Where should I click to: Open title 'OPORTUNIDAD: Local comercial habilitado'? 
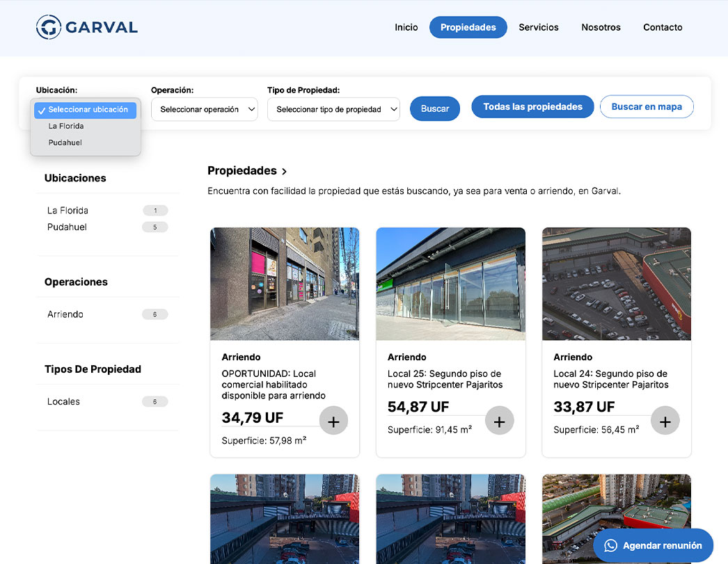coord(274,385)
